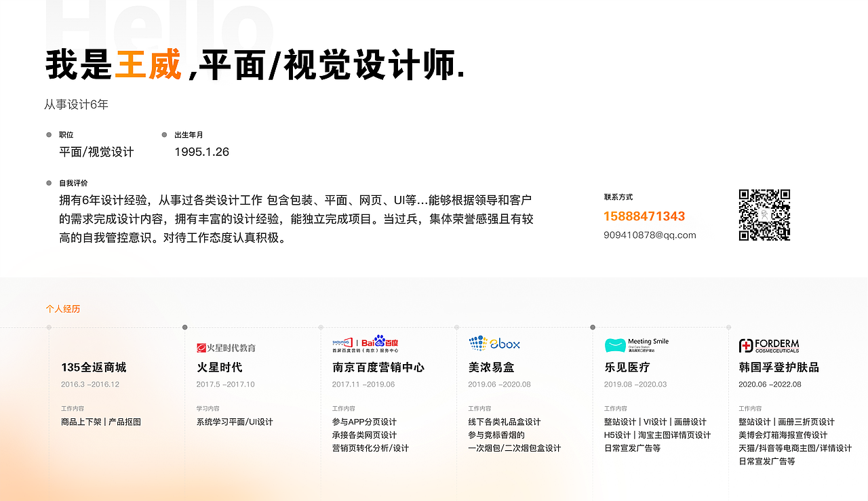
Task: Click the 联系方式 label
Action: pos(618,197)
